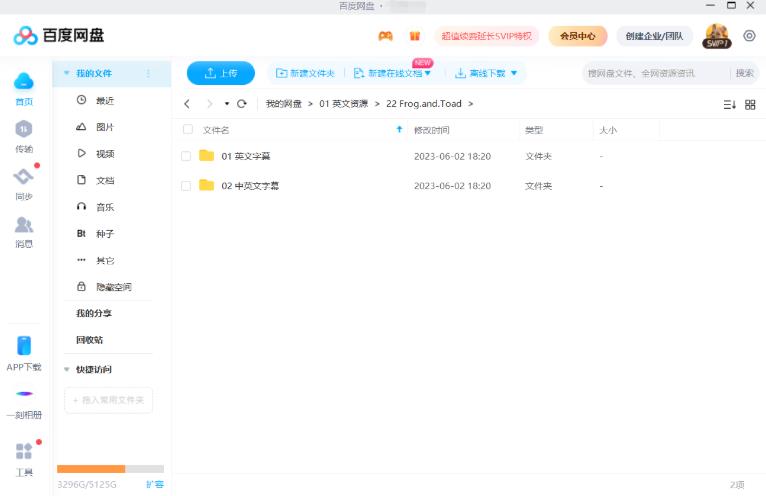Select 图片 in the sidebar
766x496 pixels.
105,127
